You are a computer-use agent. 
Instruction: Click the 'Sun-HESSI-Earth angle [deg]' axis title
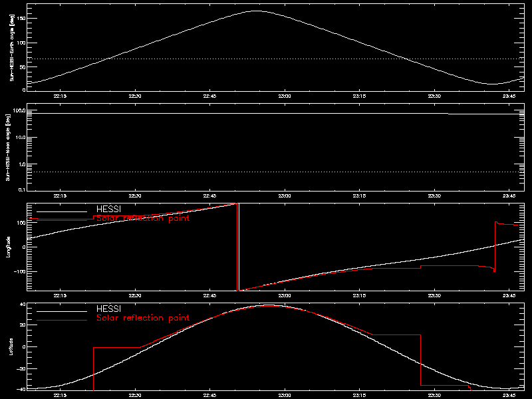[12, 47]
